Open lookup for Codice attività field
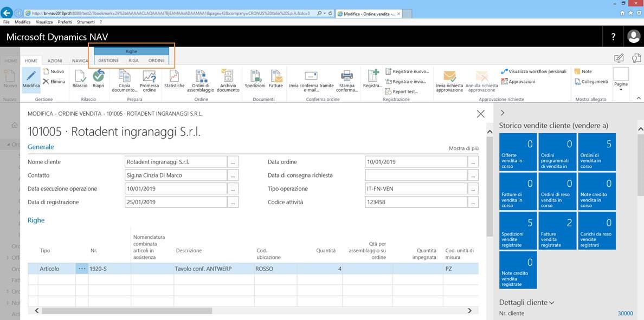The height and width of the screenshot is (320, 644). (473, 202)
